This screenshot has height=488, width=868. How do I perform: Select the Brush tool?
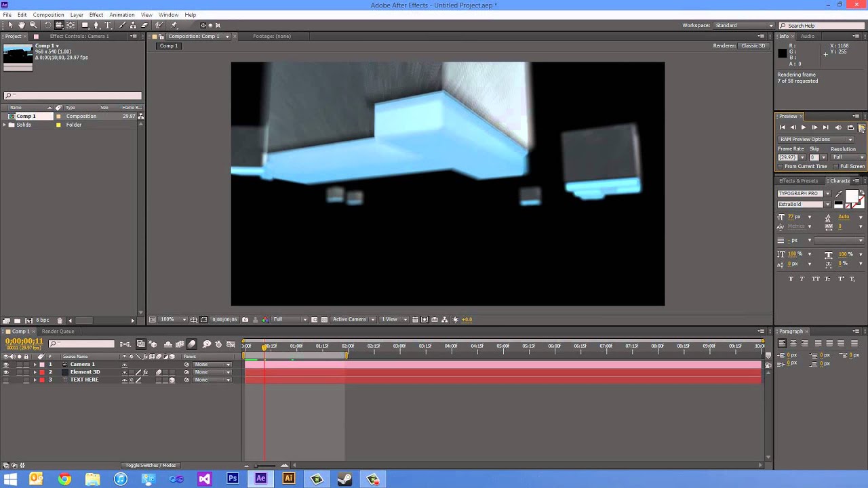click(x=123, y=25)
